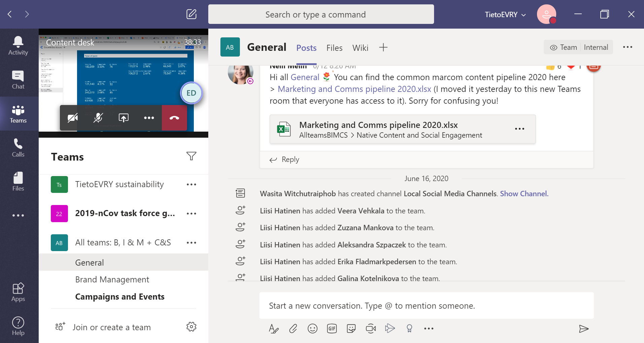Image resolution: width=644 pixels, height=343 pixels.
Task: Open the Activity feed in sidebar
Action: [18, 46]
